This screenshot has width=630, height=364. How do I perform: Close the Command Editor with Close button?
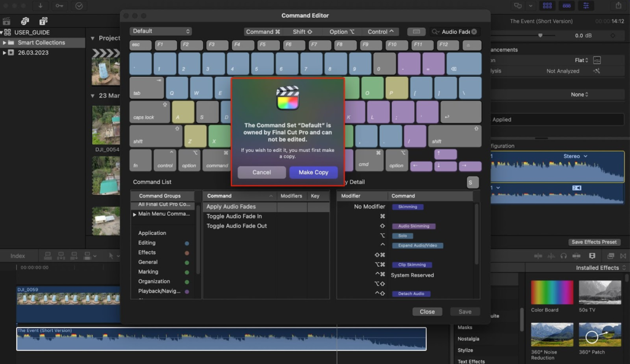(427, 311)
